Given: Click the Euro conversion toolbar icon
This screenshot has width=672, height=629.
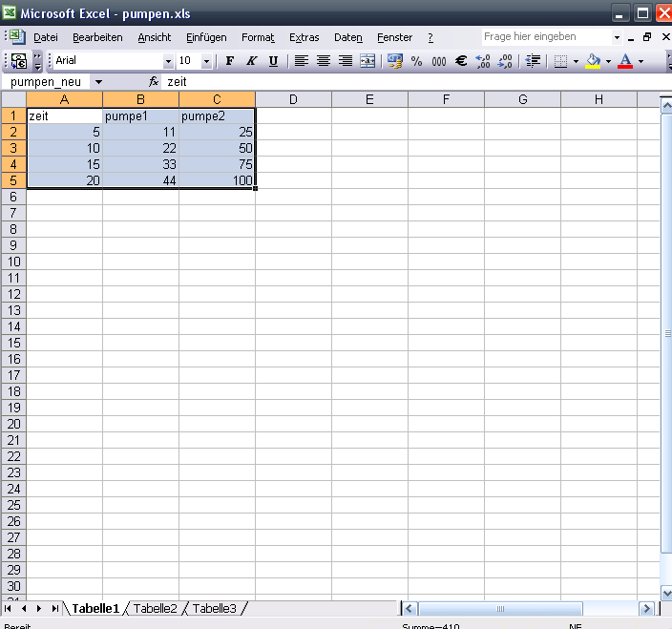Looking at the screenshot, I should pos(19,61).
